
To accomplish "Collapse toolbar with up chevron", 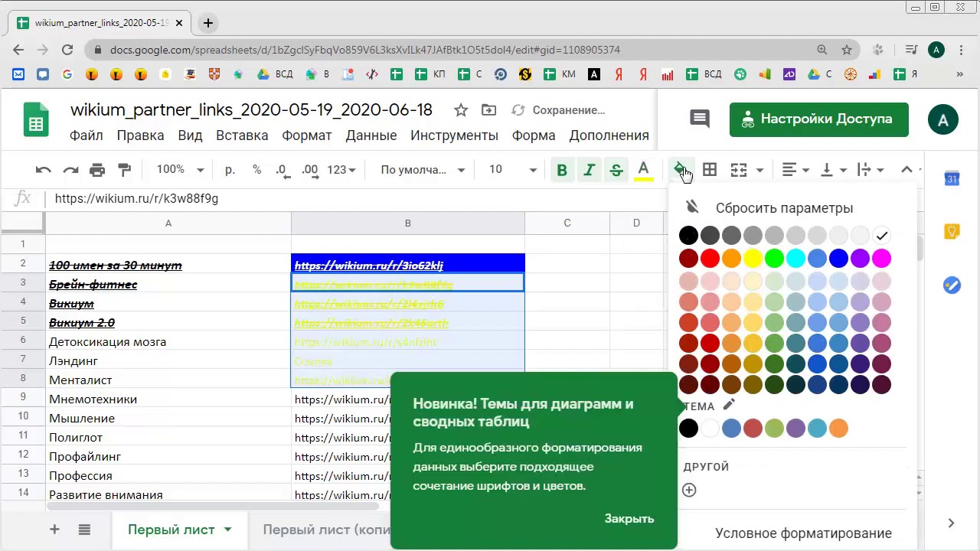I will (x=906, y=170).
